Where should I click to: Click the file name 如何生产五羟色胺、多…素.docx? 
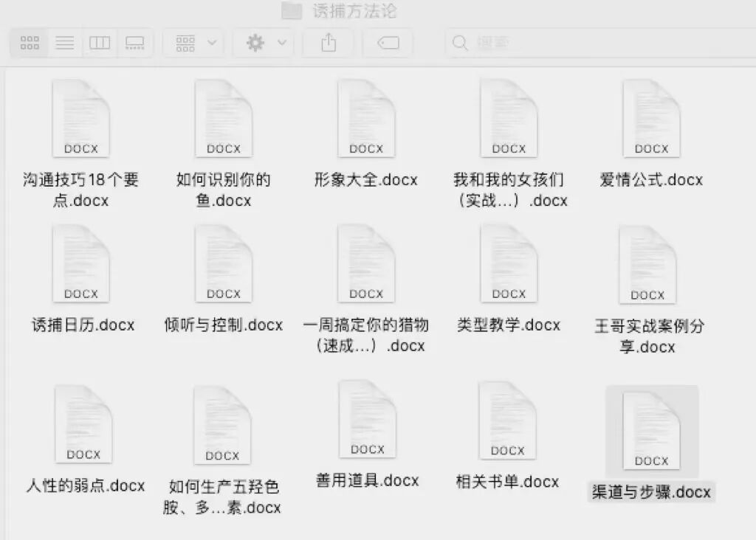point(222,497)
